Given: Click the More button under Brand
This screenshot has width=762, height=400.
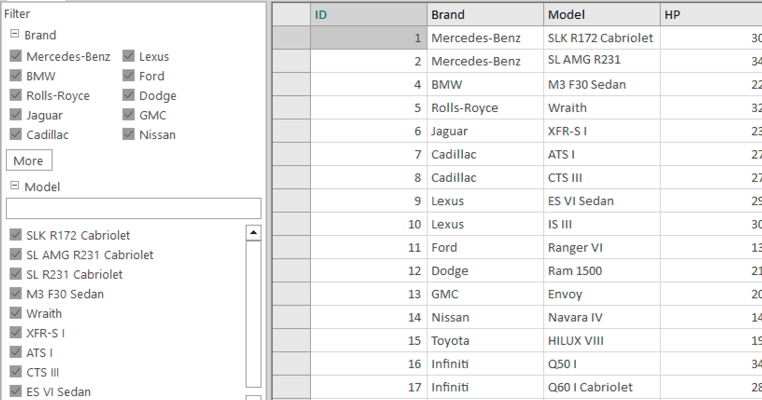Looking at the screenshot, I should pyautogui.click(x=28, y=160).
